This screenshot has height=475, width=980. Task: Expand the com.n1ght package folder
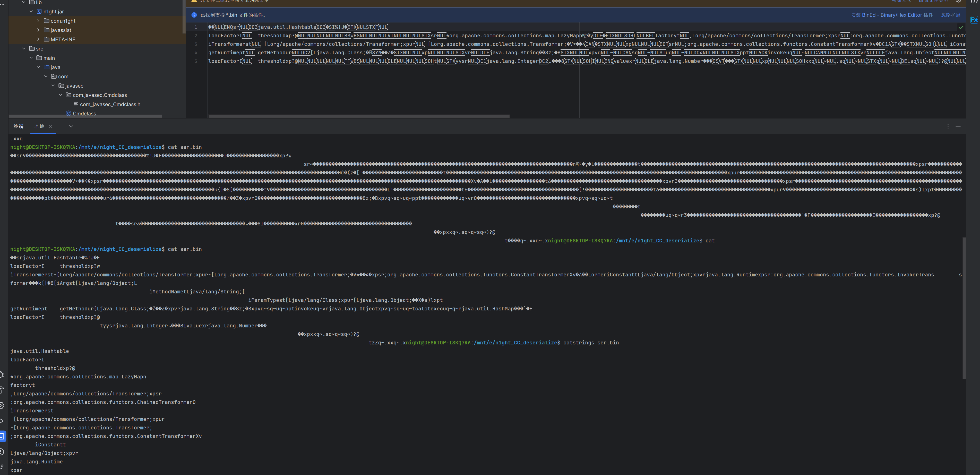click(38, 21)
